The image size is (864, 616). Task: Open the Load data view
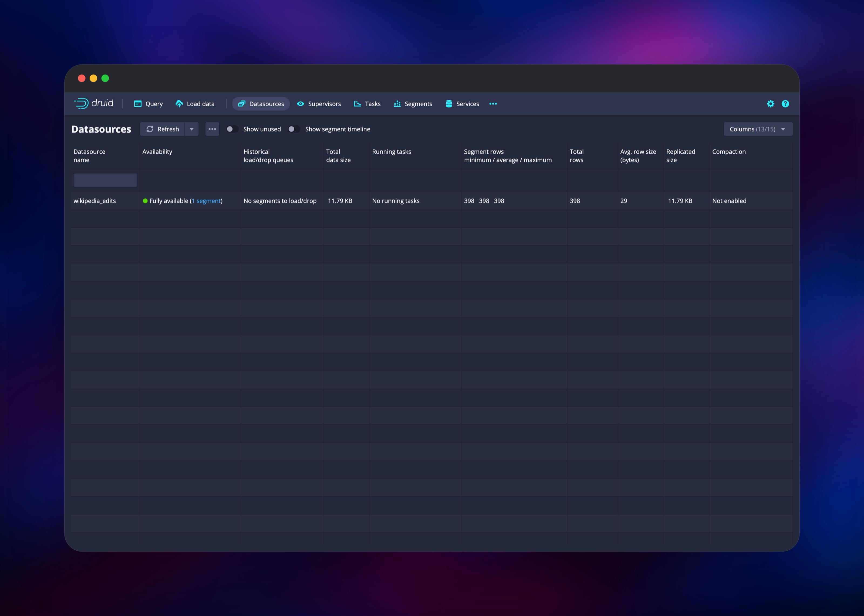click(195, 104)
